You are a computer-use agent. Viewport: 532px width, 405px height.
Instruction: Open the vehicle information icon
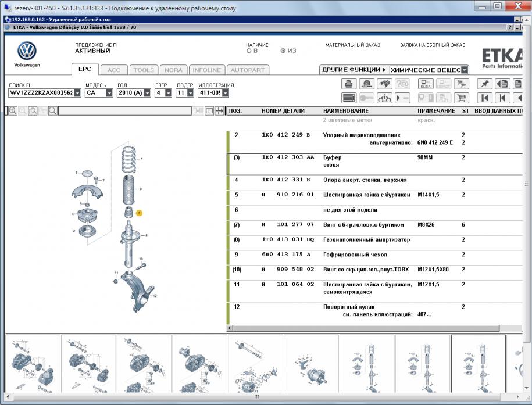click(384, 98)
